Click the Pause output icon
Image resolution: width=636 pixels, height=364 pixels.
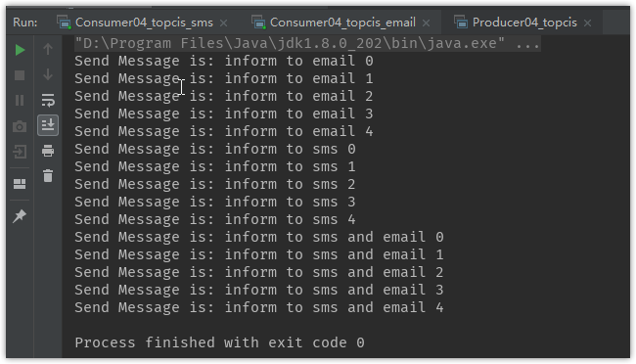(x=20, y=100)
